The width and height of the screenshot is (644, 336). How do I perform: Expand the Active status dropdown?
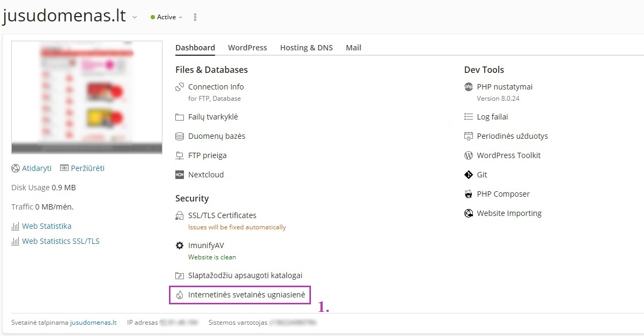167,17
